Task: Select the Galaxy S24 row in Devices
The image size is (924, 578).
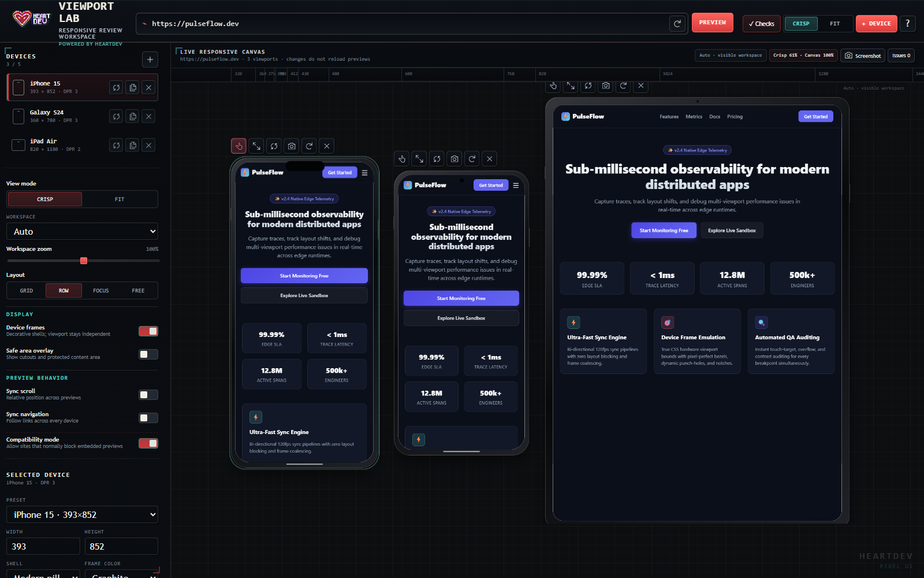Action: [x=82, y=116]
